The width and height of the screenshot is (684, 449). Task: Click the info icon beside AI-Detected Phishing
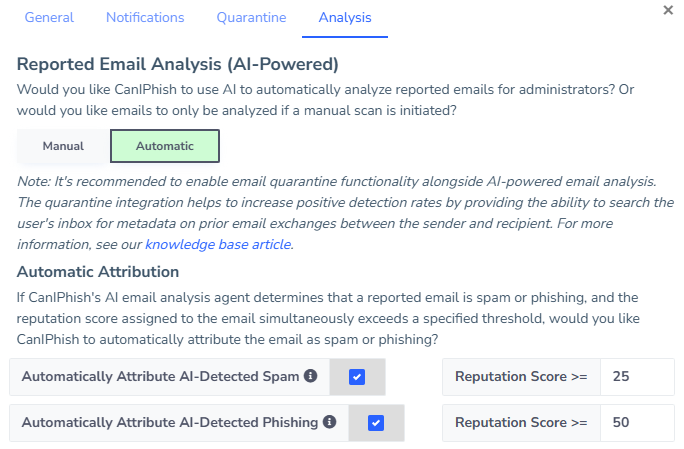coord(328,423)
